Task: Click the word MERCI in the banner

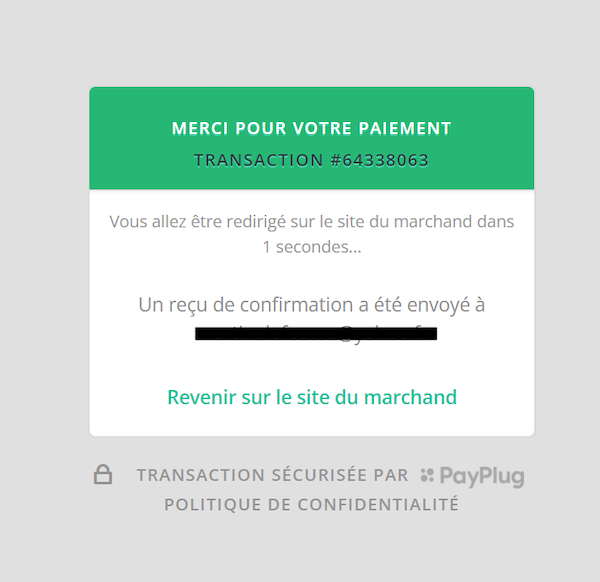Action: [200, 128]
